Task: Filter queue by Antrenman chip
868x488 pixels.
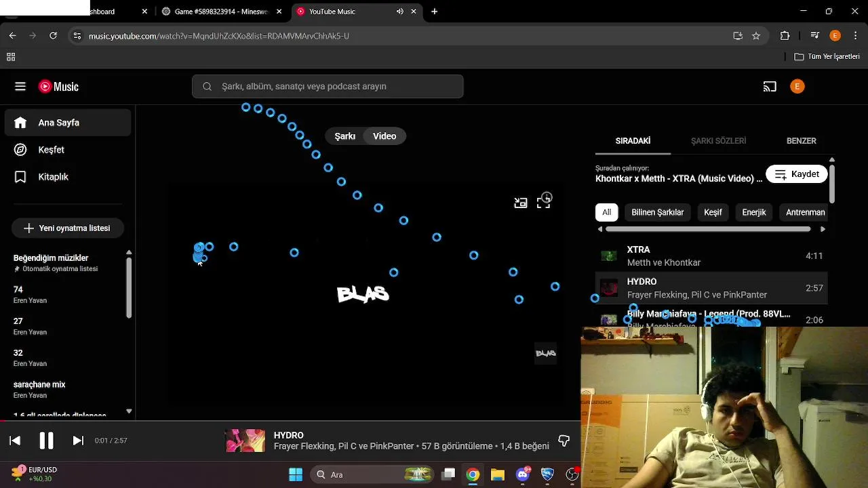Action: [x=805, y=212]
